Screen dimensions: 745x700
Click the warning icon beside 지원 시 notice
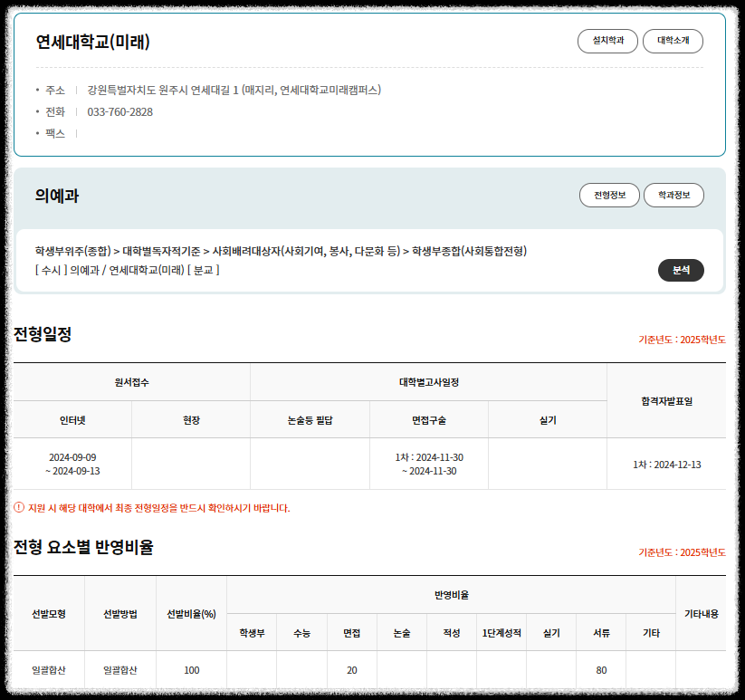click(18, 507)
